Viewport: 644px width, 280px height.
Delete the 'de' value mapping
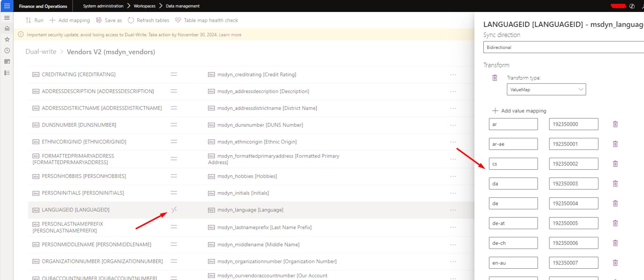pyautogui.click(x=615, y=203)
